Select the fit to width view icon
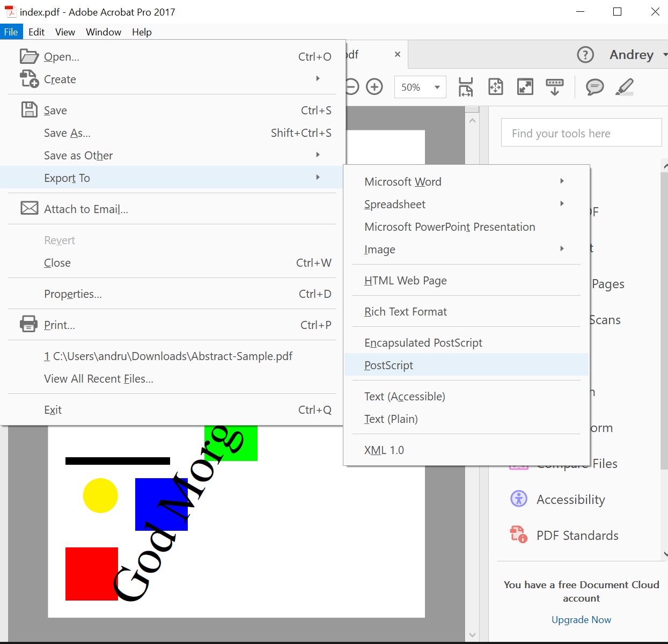 pyautogui.click(x=466, y=86)
